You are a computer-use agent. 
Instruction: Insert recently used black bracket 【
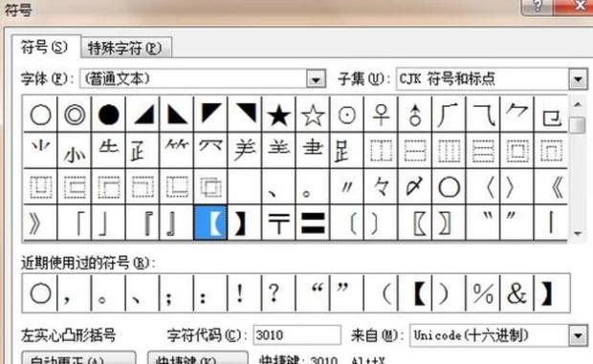pos(415,293)
